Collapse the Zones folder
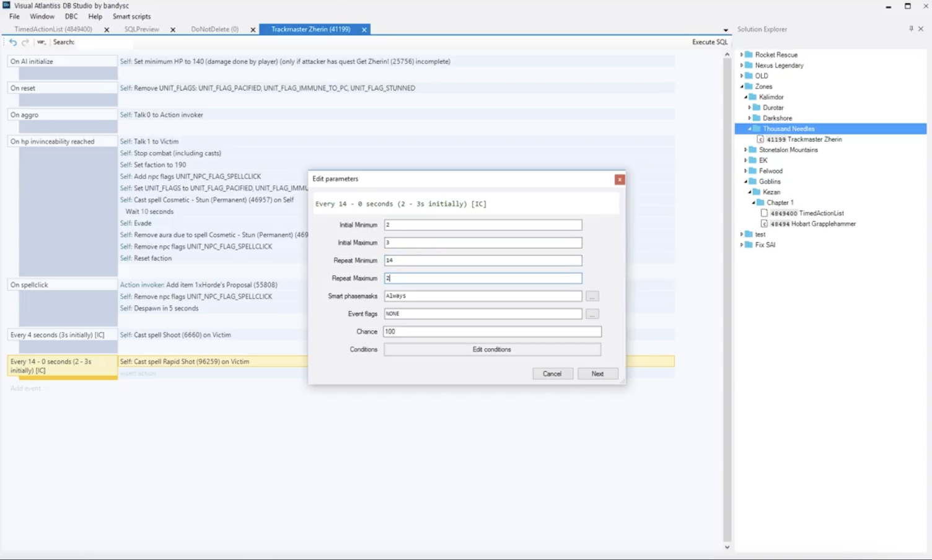The image size is (932, 560). (x=741, y=86)
